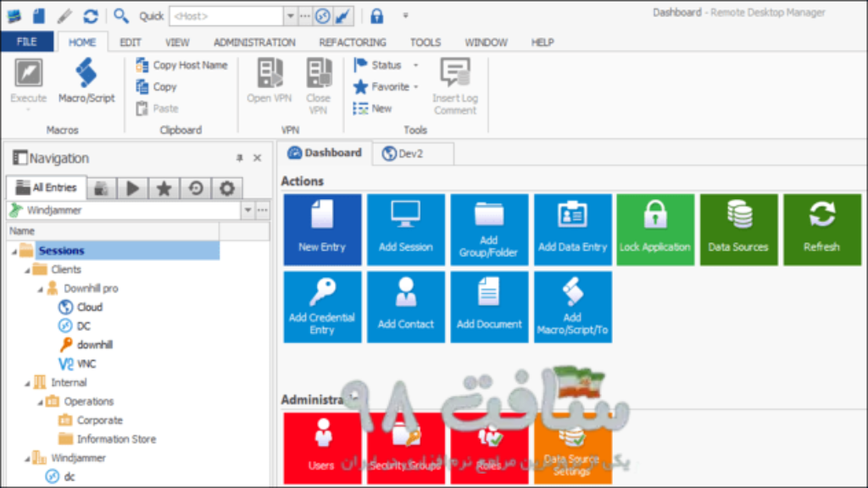Open the opened sessions play navigation tab

(x=132, y=189)
